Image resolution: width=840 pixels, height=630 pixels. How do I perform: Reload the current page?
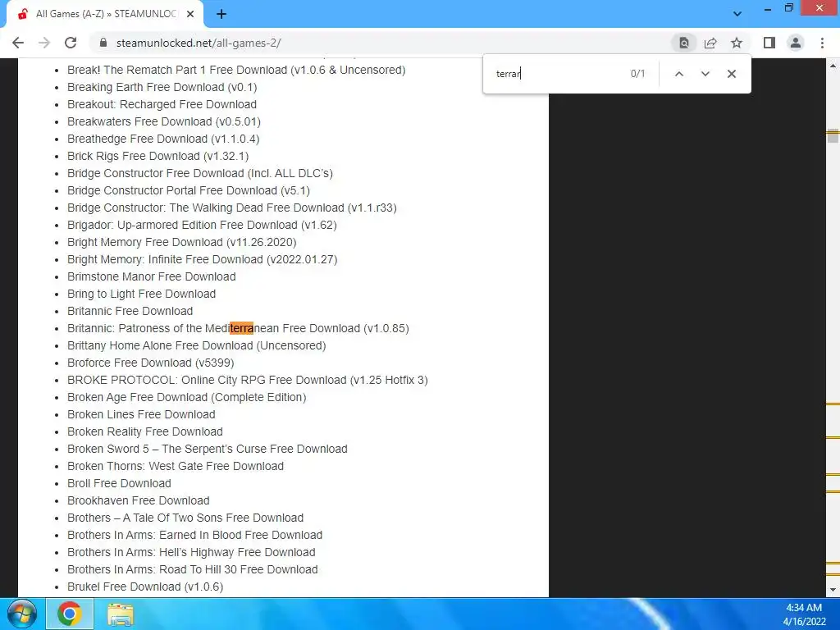pos(71,43)
